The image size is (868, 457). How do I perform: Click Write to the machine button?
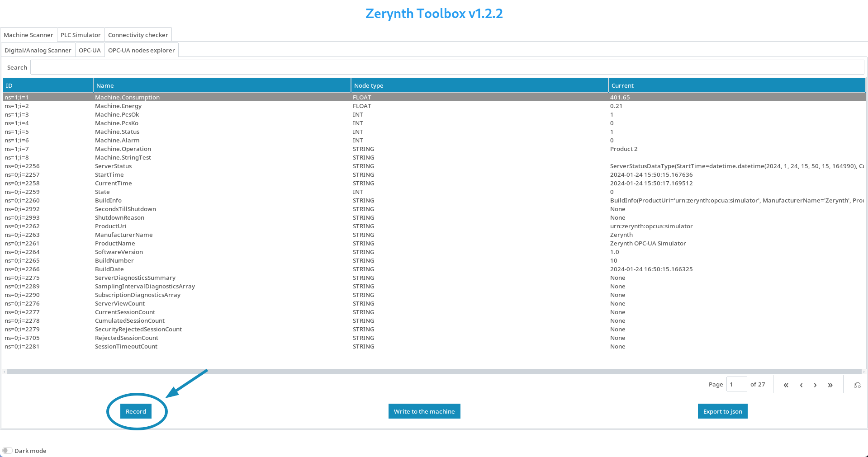point(424,411)
